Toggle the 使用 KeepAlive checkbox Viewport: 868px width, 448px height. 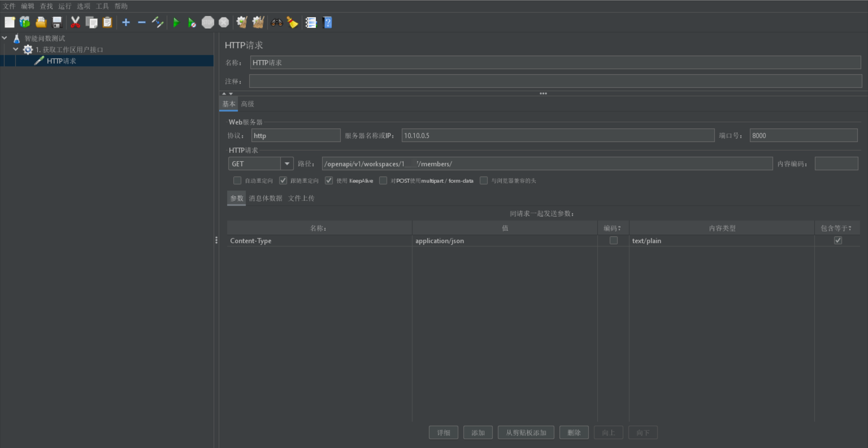coord(329,181)
